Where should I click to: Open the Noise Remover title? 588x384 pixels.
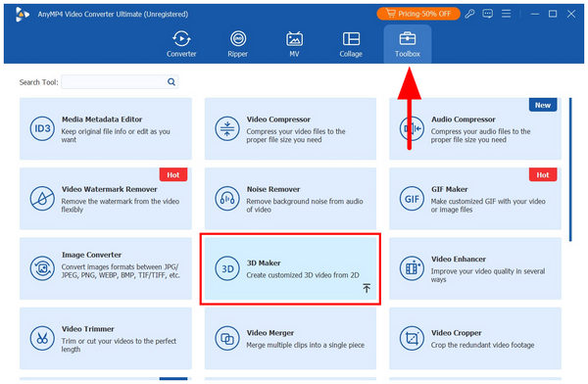(x=273, y=189)
